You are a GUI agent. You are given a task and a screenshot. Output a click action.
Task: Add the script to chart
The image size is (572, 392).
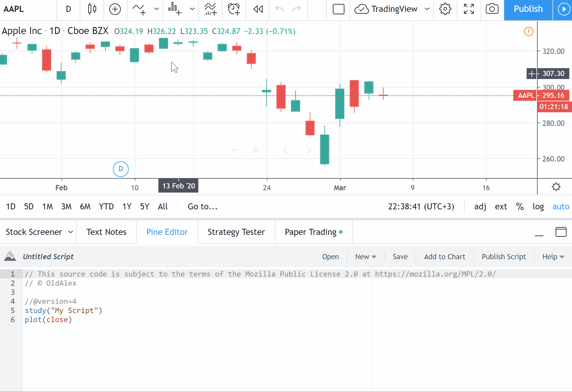coord(445,256)
